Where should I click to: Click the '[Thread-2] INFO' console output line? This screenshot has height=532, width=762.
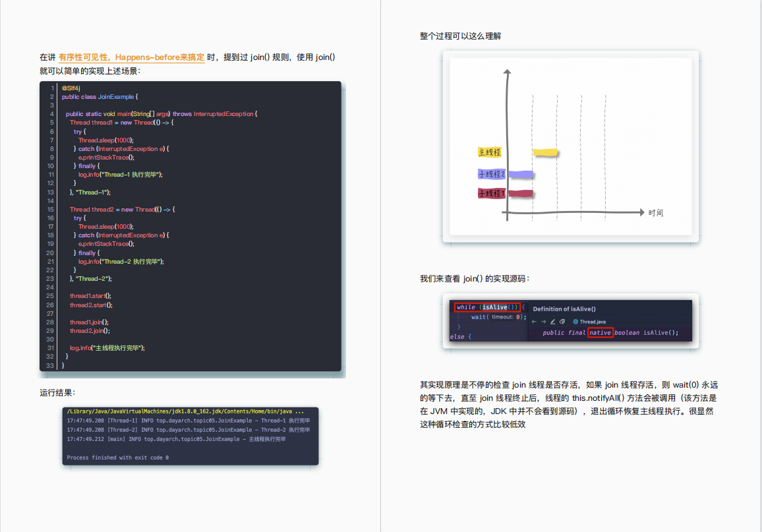(x=188, y=430)
